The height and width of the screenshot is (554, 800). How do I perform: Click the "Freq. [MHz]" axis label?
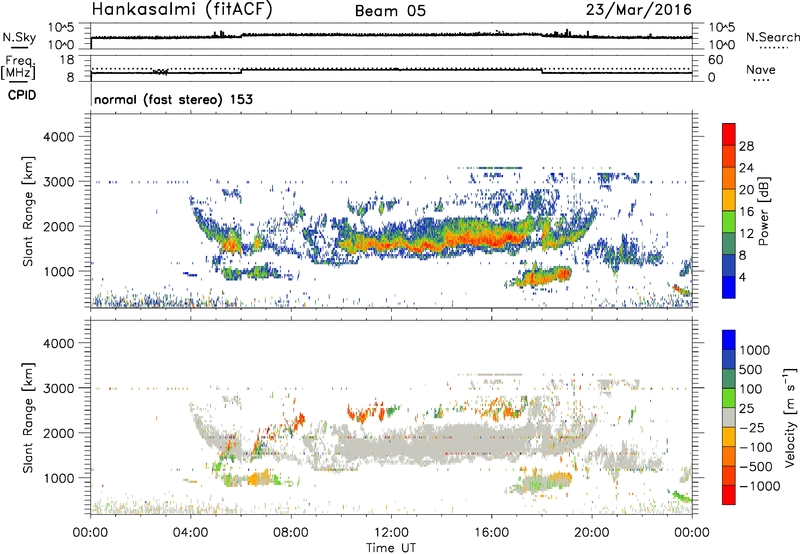point(19,67)
